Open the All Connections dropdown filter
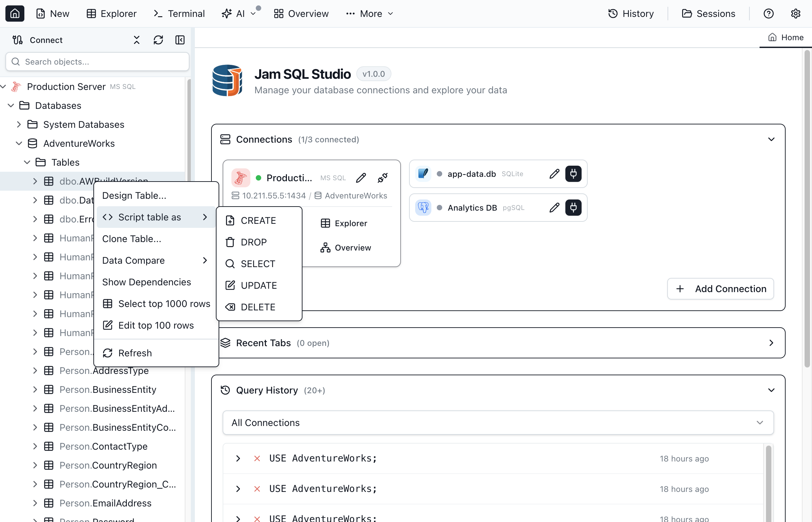812x522 pixels. pos(498,422)
